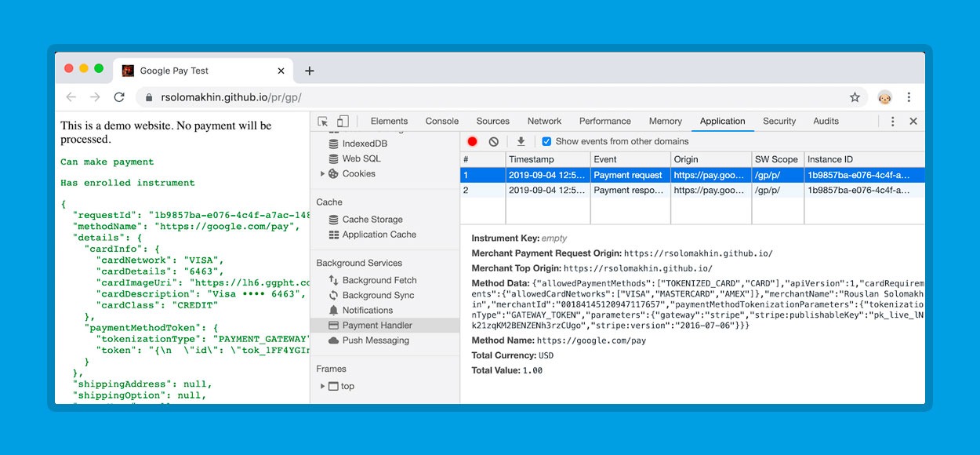Select Push Messaging service
Image resolution: width=980 pixels, height=455 pixels.
point(376,340)
